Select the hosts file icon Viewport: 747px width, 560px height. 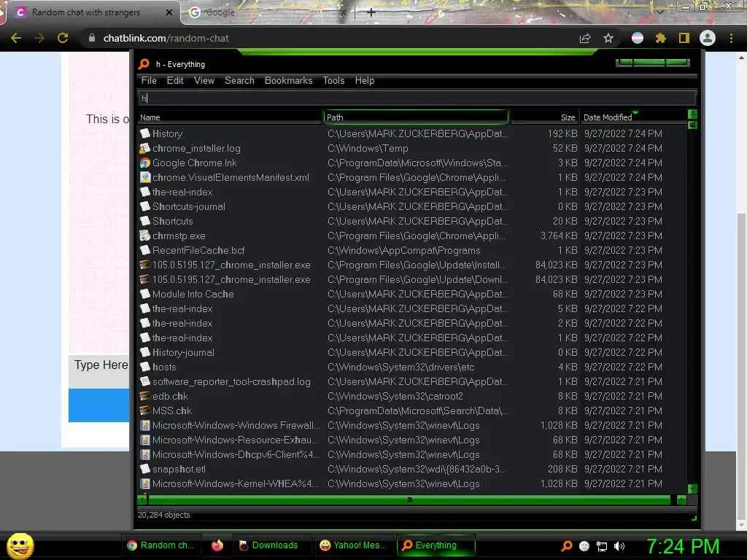(145, 367)
